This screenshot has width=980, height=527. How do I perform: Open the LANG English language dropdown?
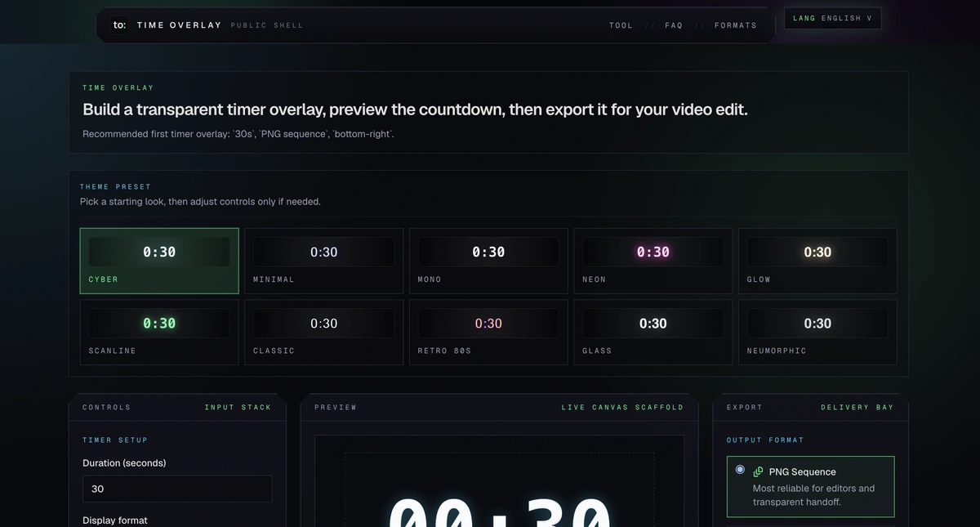(832, 18)
